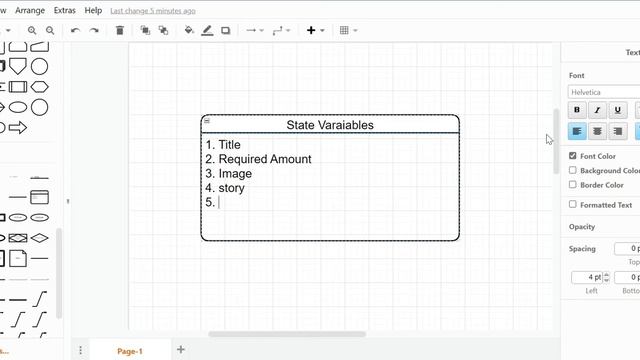Open the connection arrow style dropdown
The height and width of the screenshot is (360, 640).
click(255, 30)
